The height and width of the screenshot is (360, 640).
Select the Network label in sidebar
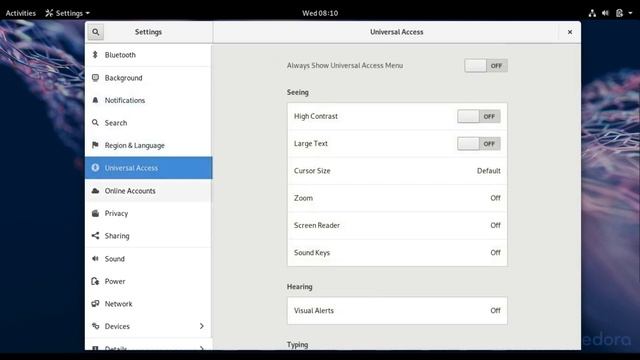[x=118, y=304]
